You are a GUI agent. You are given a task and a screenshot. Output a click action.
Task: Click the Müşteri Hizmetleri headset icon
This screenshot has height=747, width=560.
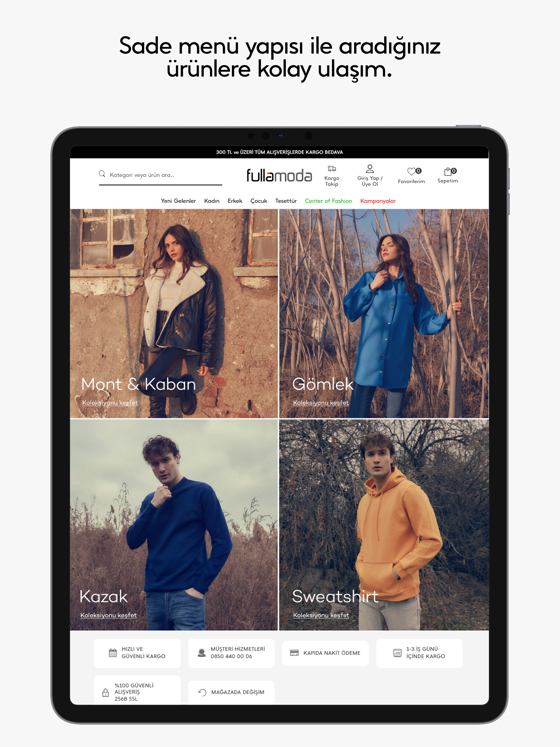pos(202,653)
